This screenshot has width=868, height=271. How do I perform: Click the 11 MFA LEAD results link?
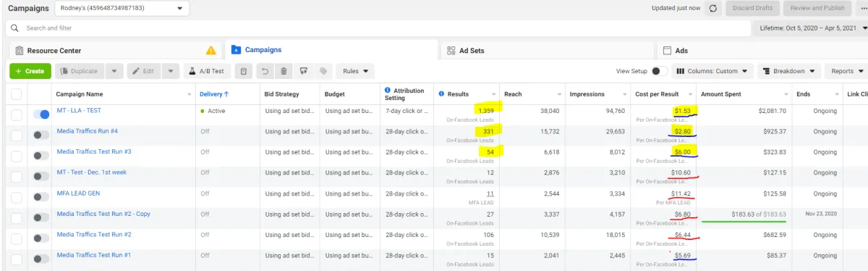click(x=490, y=193)
